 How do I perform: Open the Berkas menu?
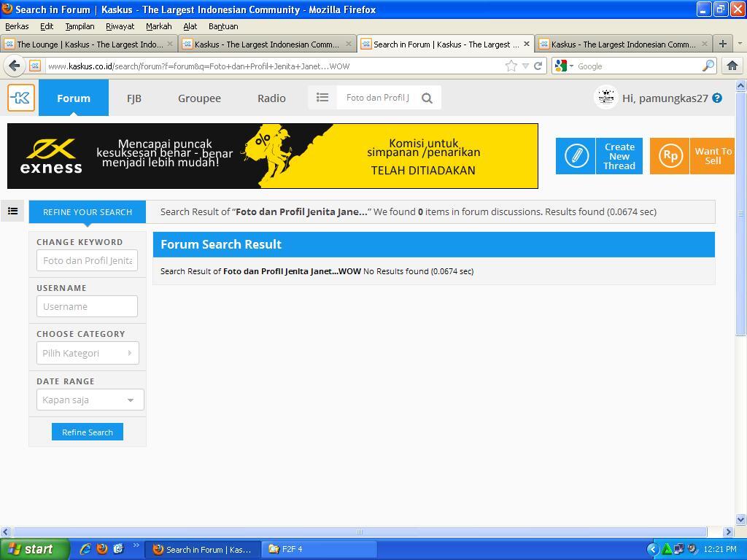pyautogui.click(x=17, y=26)
